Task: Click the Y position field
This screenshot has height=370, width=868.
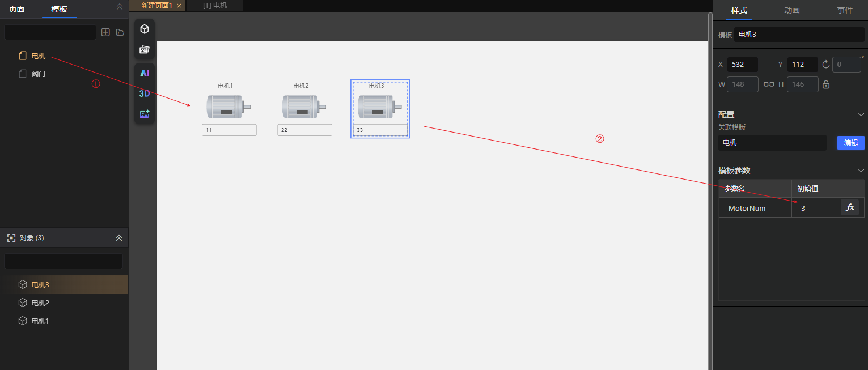Action: 803,64
